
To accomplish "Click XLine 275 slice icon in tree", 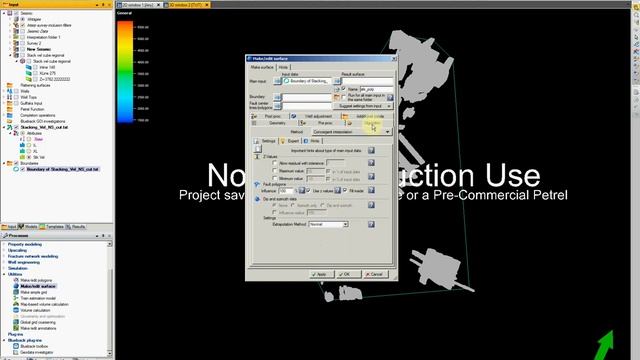I will (x=29, y=73).
